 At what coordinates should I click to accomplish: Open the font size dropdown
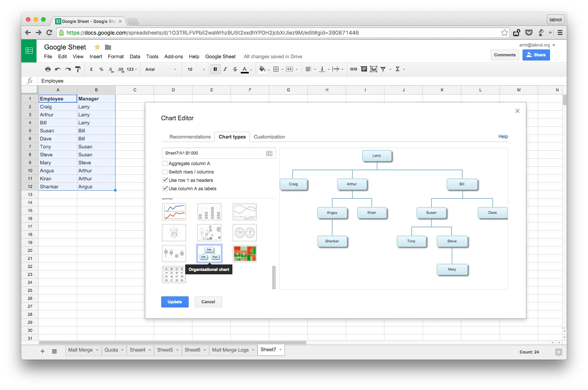tap(195, 69)
